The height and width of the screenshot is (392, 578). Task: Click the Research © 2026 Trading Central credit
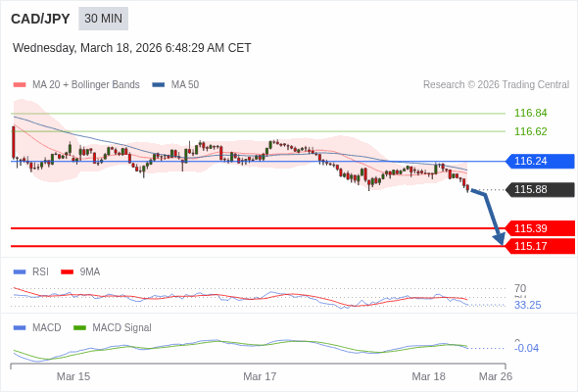[496, 85]
